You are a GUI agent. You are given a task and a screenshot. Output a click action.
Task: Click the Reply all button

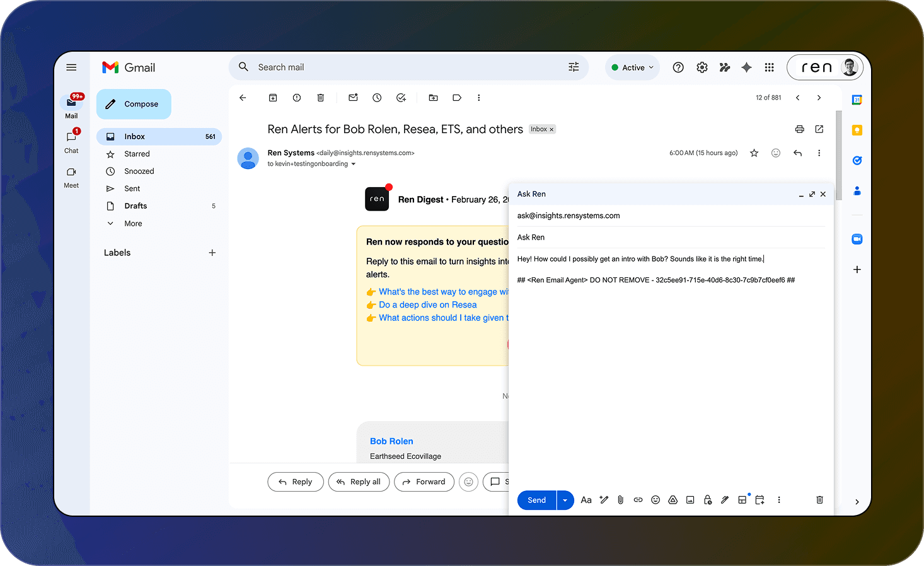click(x=359, y=482)
